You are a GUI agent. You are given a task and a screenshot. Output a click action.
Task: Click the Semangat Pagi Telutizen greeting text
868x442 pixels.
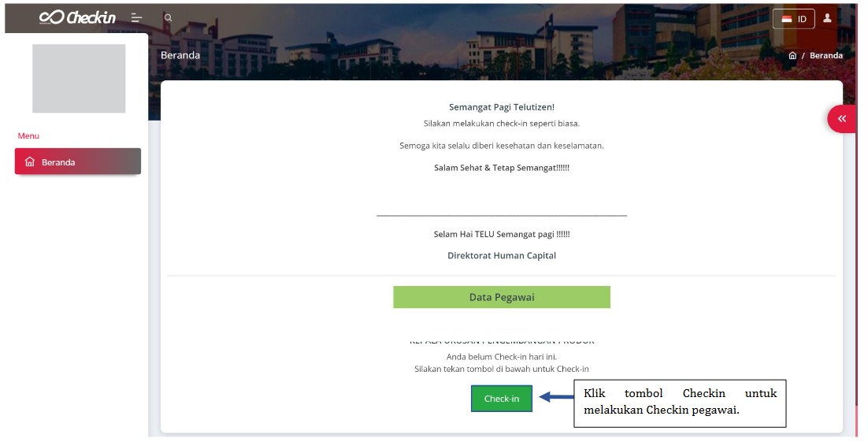(502, 107)
